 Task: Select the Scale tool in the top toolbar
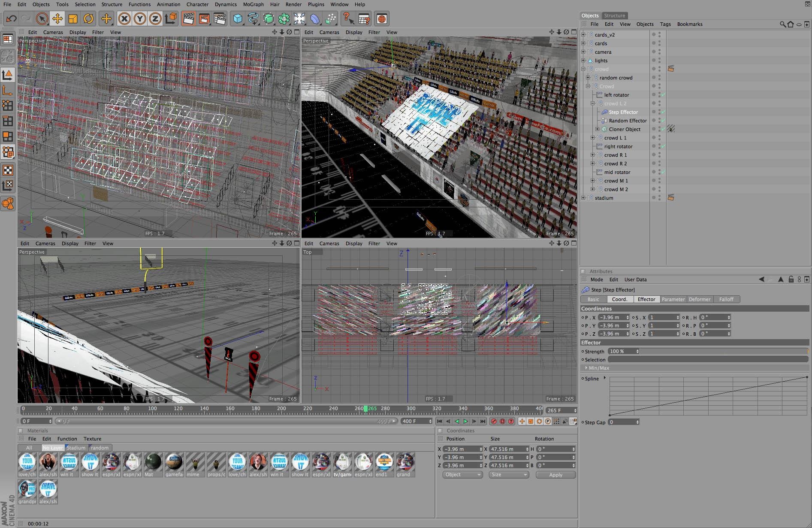pos(73,18)
